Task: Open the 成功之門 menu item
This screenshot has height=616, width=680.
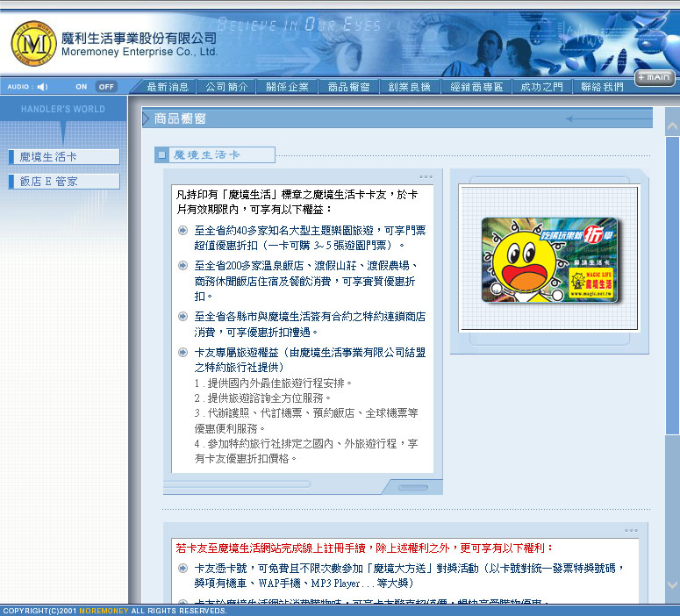Action: pyautogui.click(x=541, y=87)
